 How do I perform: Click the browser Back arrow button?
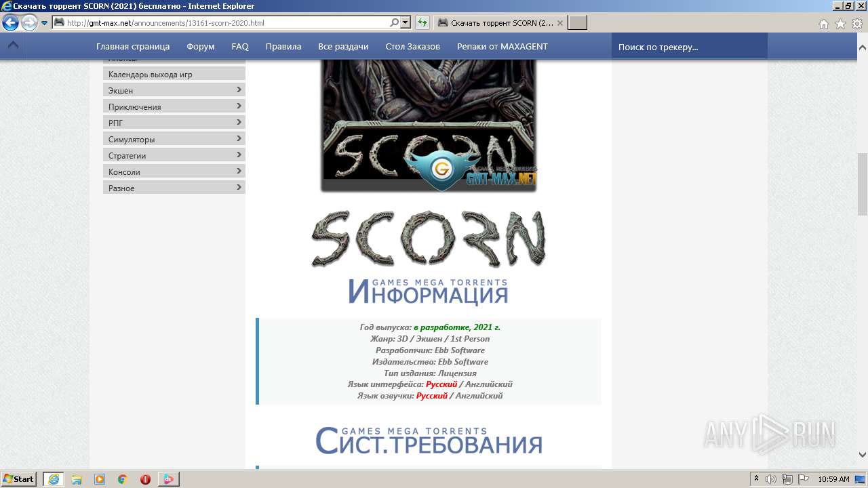click(x=11, y=23)
